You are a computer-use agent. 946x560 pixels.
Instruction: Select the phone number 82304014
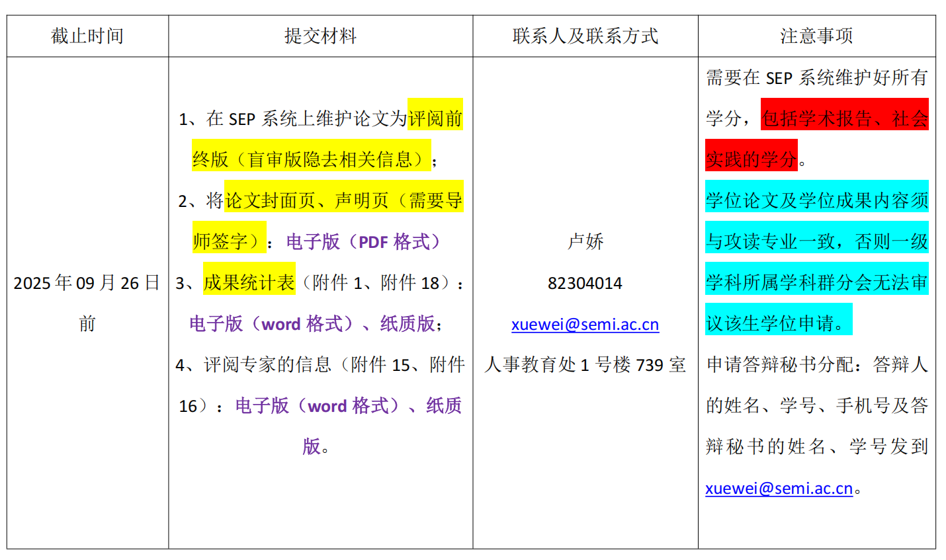click(585, 284)
